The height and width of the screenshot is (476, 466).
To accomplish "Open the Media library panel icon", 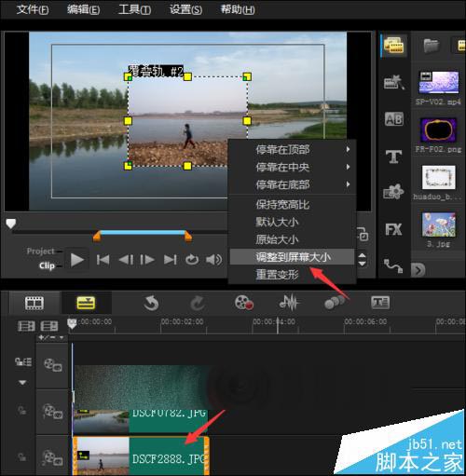I will coord(393,46).
